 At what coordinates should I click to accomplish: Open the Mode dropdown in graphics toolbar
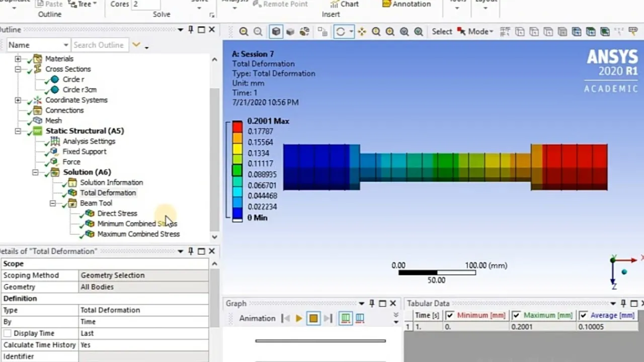coord(491,32)
